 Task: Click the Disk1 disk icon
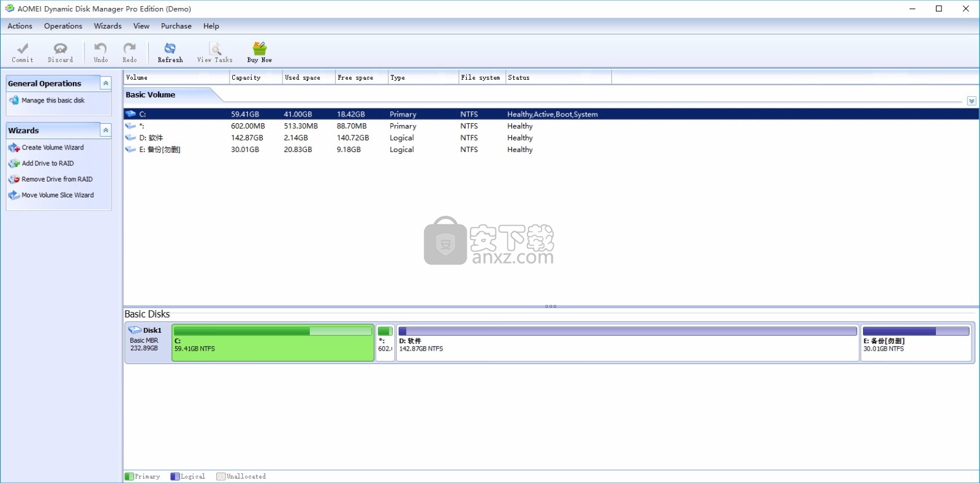coord(135,330)
